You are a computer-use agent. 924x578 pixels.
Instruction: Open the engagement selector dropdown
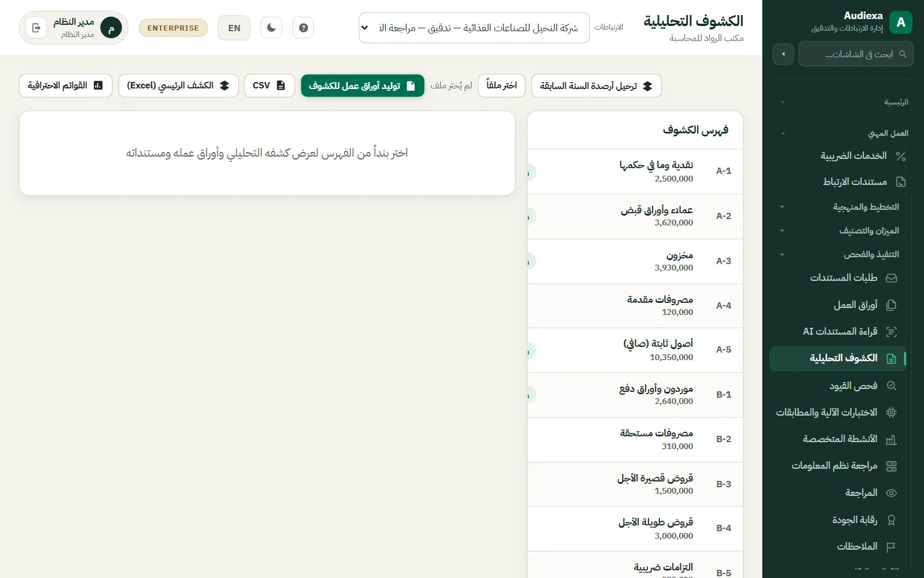474,28
